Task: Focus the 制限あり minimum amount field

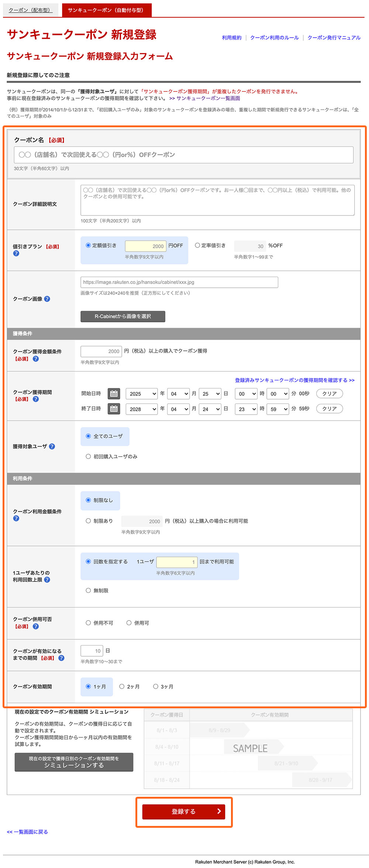Action: coord(142,521)
